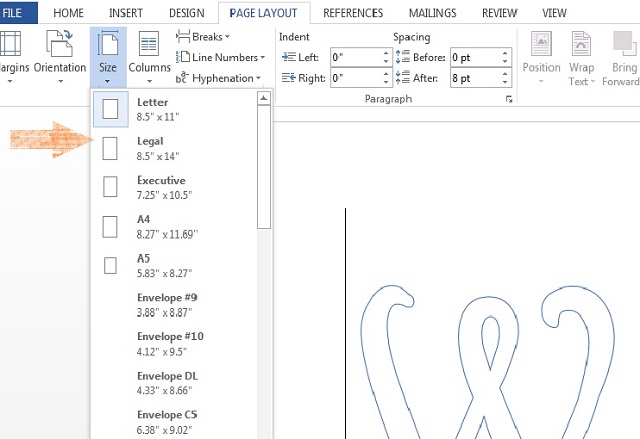This screenshot has width=640, height=439.
Task: Click the Legal page thumbnail icon
Action: click(110, 149)
